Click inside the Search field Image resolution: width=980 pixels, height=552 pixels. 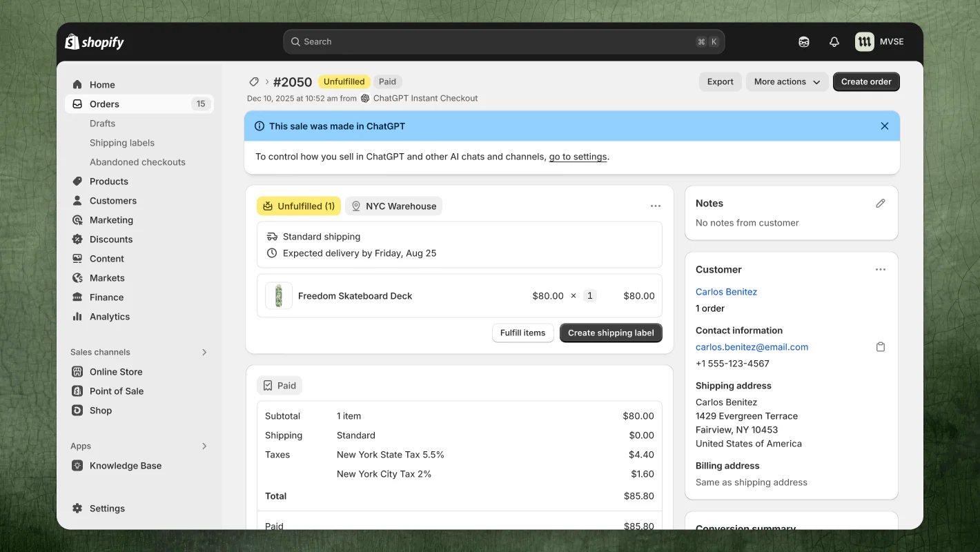503,41
